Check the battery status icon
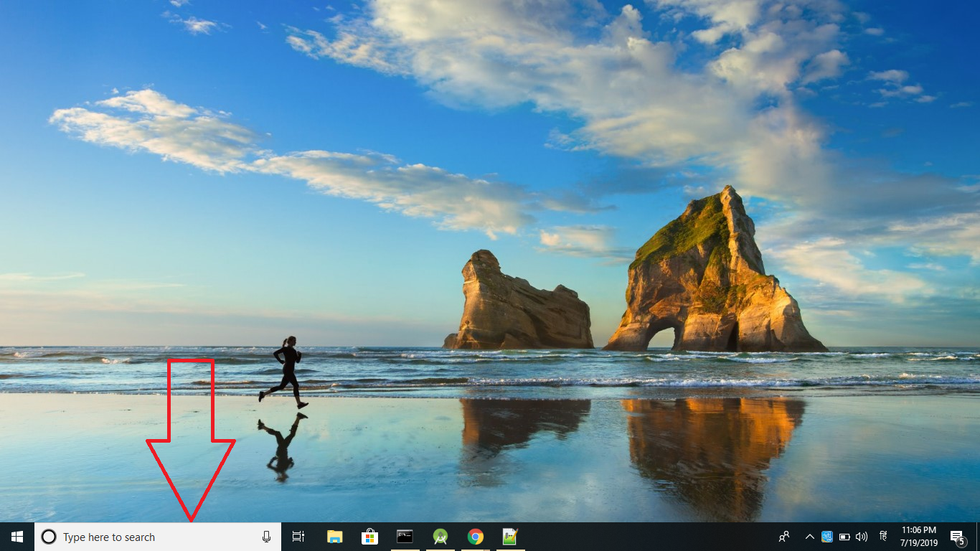980x551 pixels. pos(844,537)
